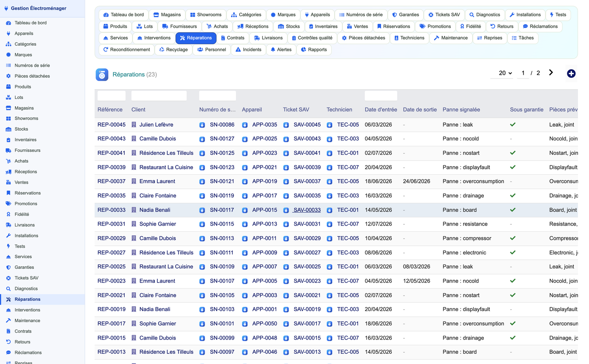Click the Date d'entrée column header
Image resolution: width=589 pixels, height=364 pixels.
(381, 110)
